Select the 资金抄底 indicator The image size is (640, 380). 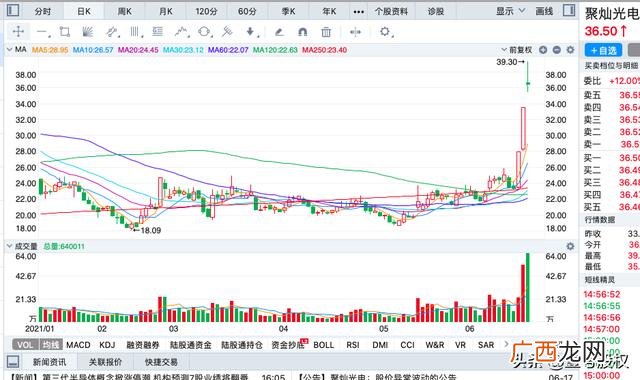(x=288, y=345)
